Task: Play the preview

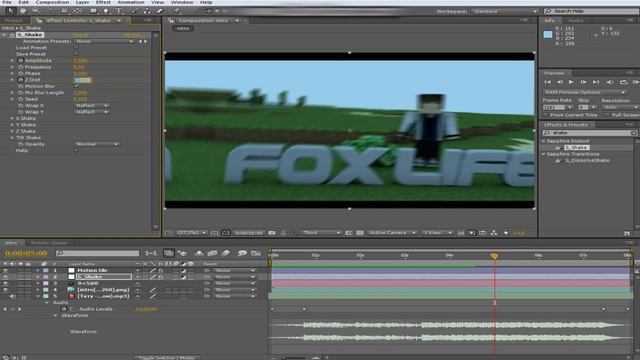Action: (571, 82)
